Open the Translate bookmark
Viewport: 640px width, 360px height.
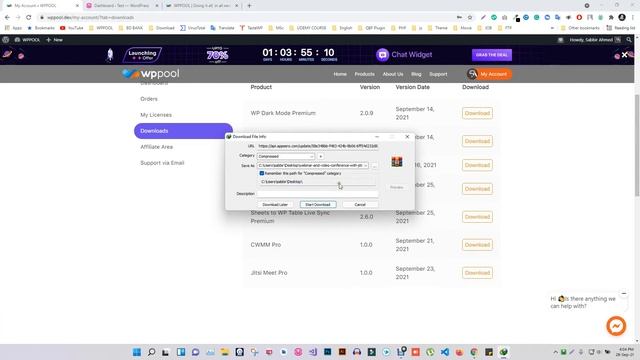pos(222,28)
